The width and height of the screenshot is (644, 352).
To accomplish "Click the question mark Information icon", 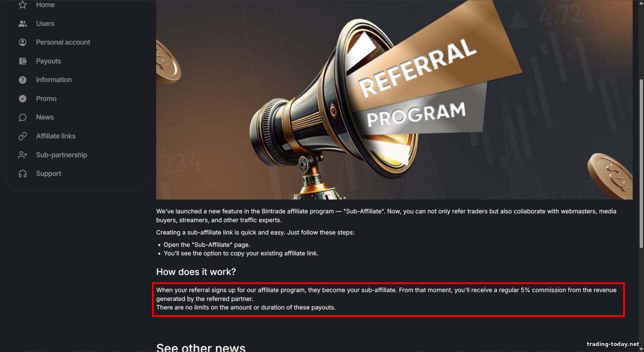I will (23, 80).
